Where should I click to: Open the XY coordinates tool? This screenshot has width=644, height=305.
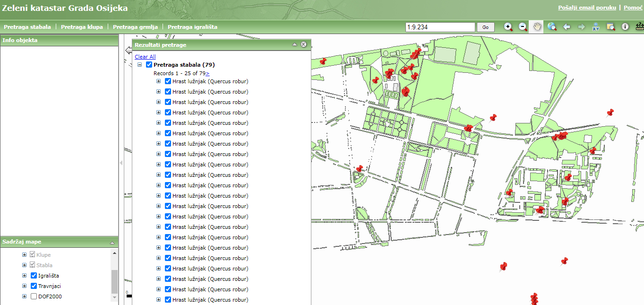coord(596,27)
